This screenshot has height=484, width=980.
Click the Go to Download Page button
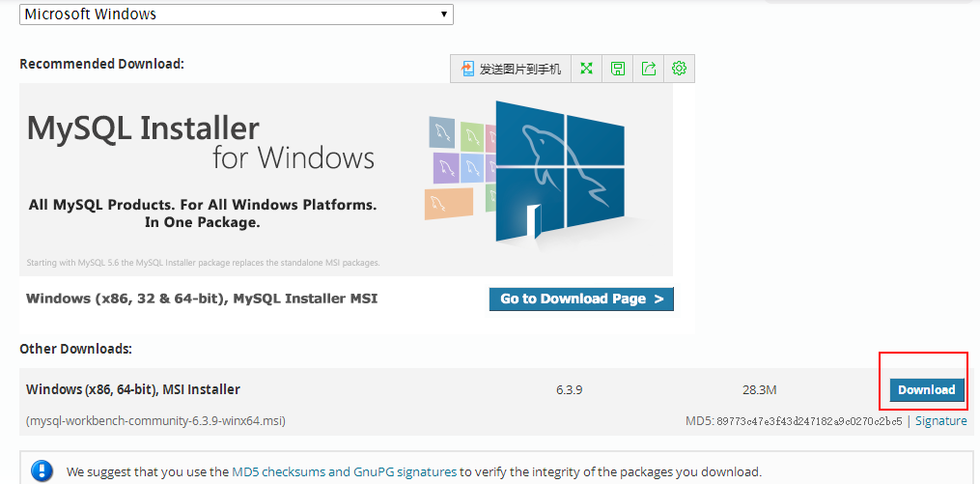[581, 299]
